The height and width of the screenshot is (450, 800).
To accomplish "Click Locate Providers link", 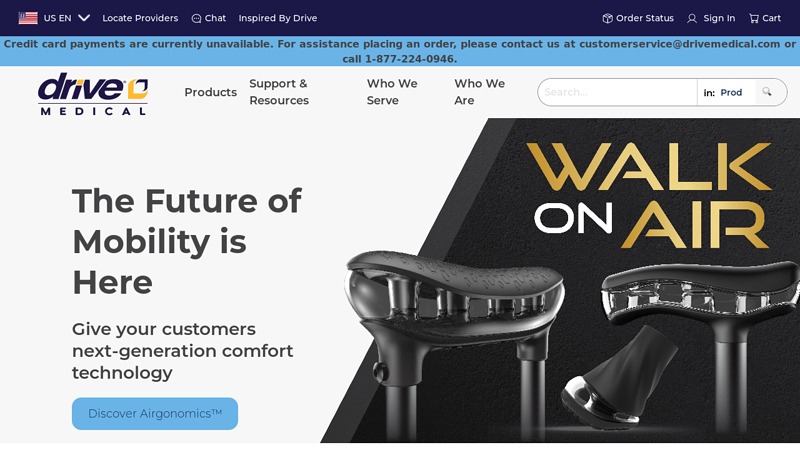I will point(140,18).
